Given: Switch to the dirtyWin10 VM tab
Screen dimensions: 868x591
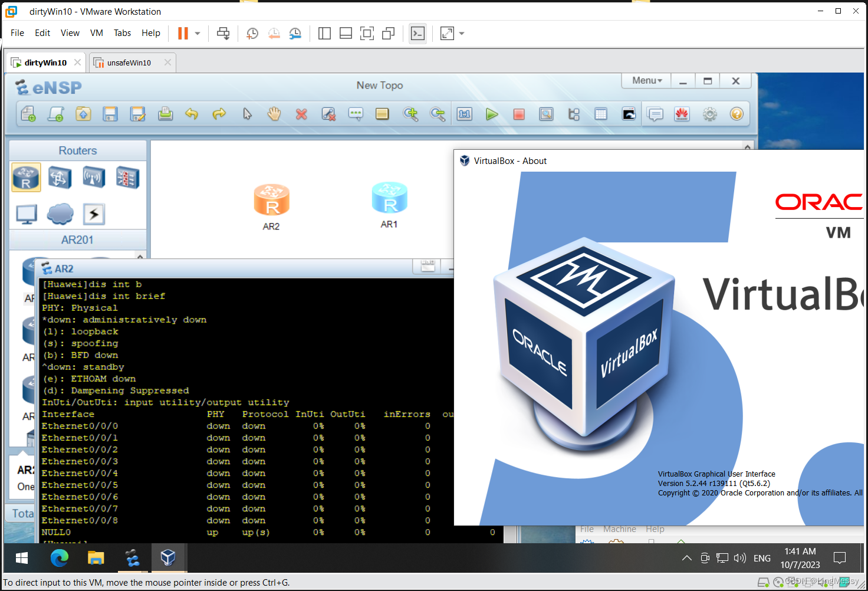Looking at the screenshot, I should pyautogui.click(x=45, y=63).
